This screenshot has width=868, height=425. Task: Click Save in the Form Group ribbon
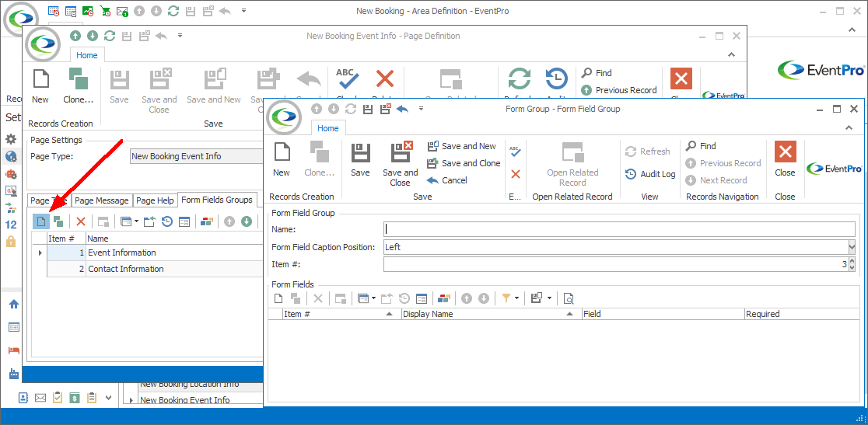tap(360, 160)
